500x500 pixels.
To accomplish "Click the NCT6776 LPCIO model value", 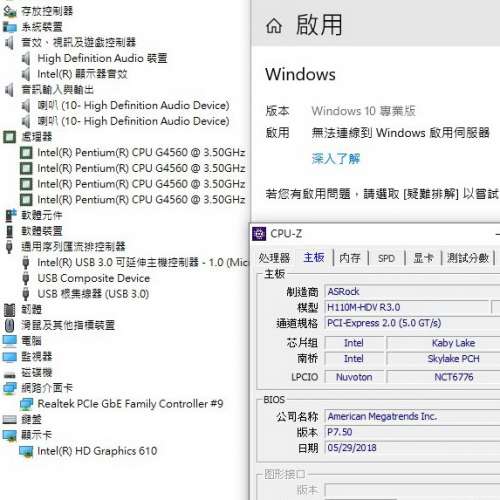I will pos(453,377).
